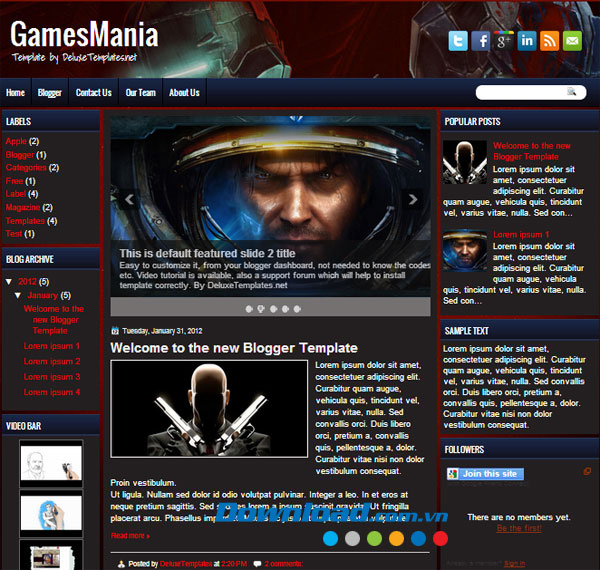Open the 2 comments link
Viewport: 600px width, 570px height.
tap(284, 563)
